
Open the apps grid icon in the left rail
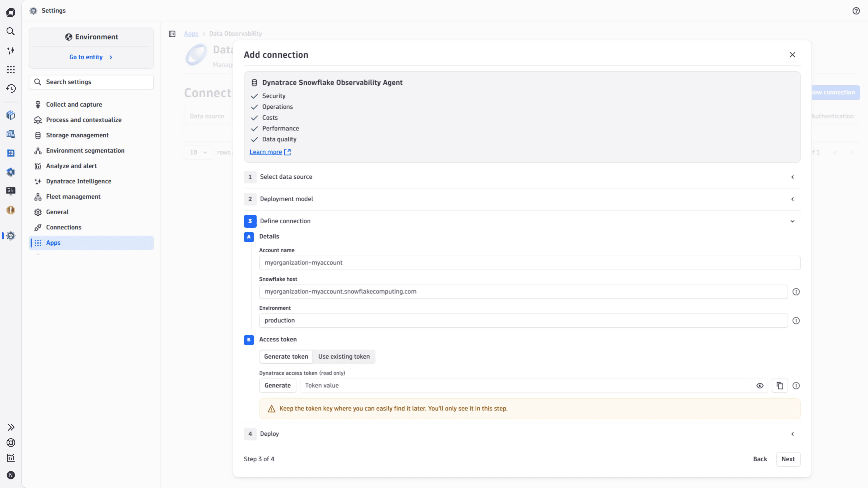(x=11, y=69)
